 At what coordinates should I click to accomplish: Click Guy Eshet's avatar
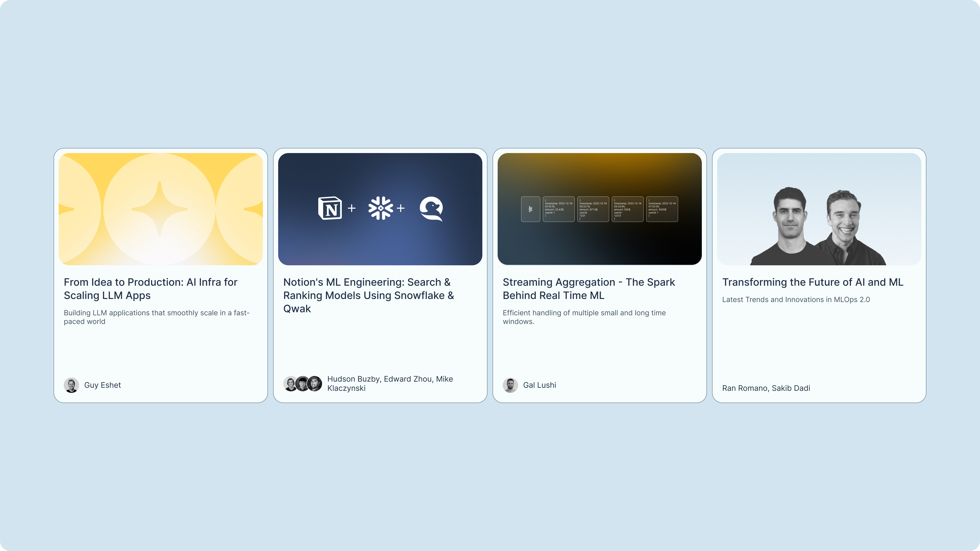tap(71, 385)
